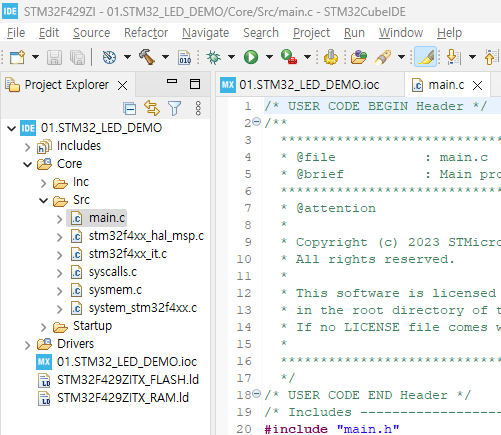Image resolution: width=501 pixels, height=435 pixels.
Task: Click the open folder search icon
Action: pos(359,57)
